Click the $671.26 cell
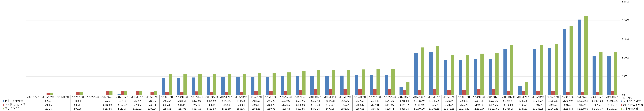The image size is (644, 111). 315,109
